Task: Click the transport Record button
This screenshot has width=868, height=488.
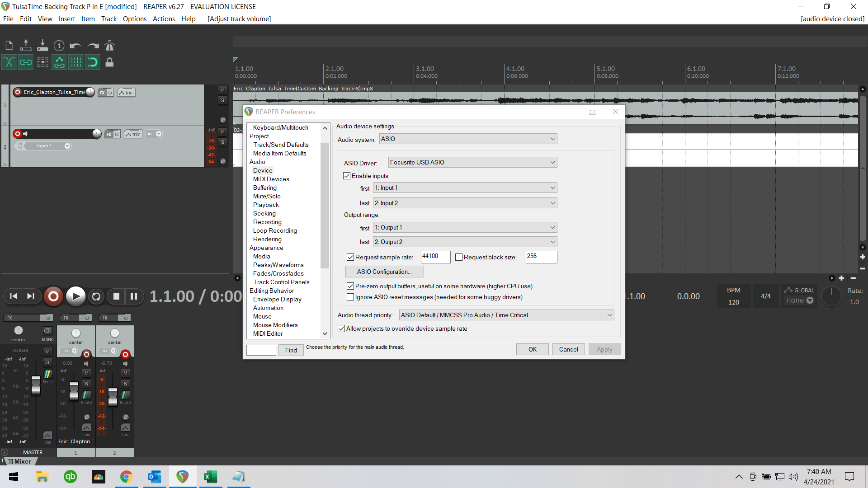Action: (x=53, y=296)
